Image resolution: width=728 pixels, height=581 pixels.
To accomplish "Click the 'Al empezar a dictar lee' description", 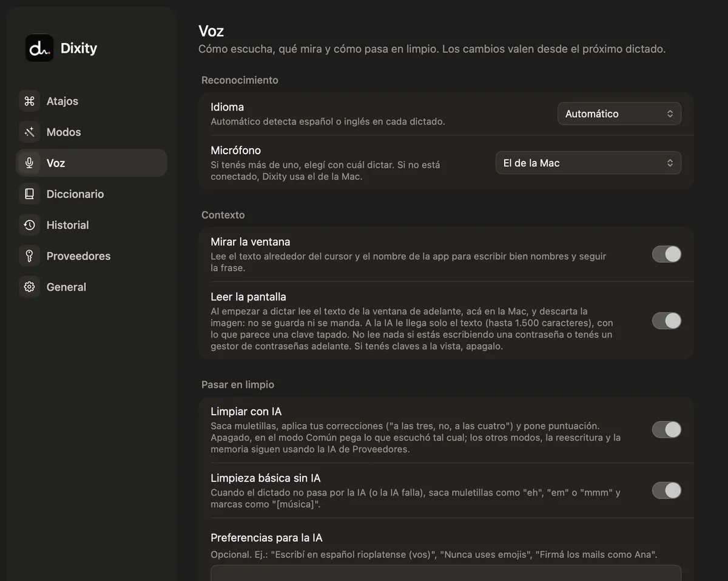I will (x=412, y=329).
